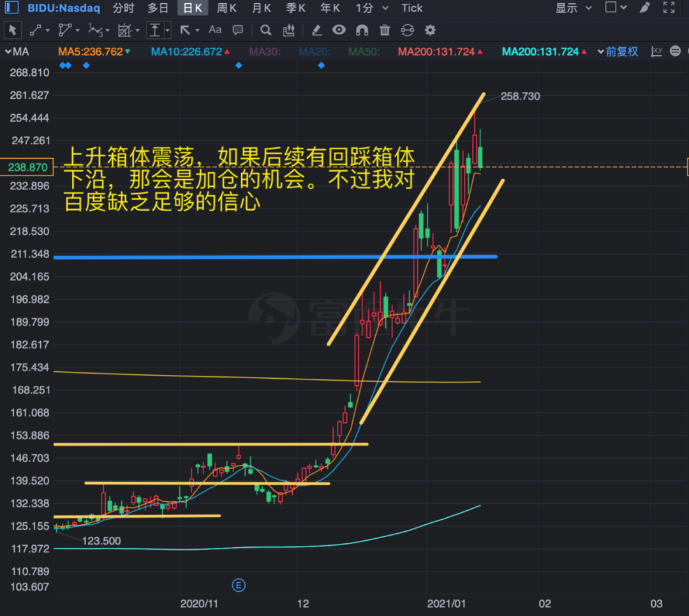The width and height of the screenshot is (689, 616).
Task: Open the layout square dropdown
Action: point(616,8)
